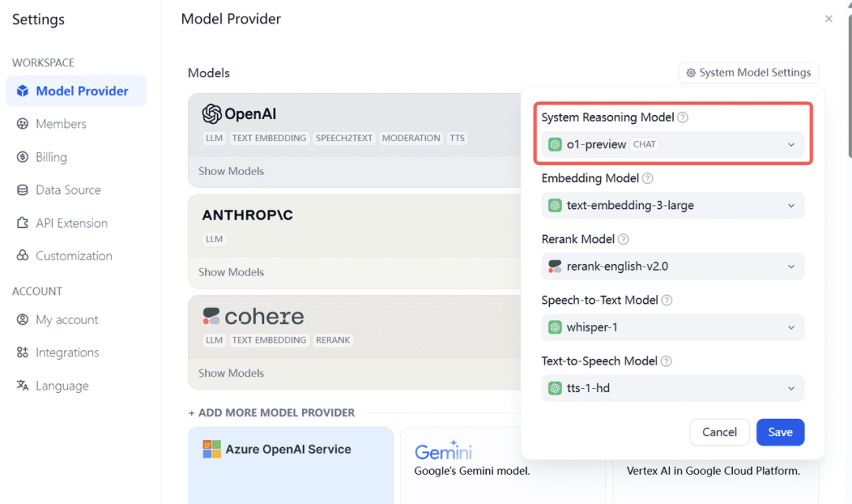The height and width of the screenshot is (504, 852).
Task: Open the Rerank Model dropdown
Action: 673,266
